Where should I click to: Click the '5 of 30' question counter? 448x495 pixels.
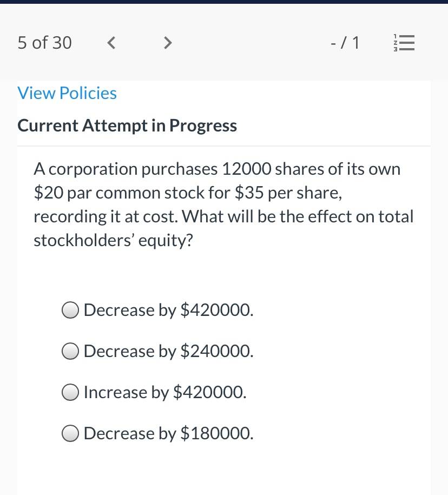(44, 43)
